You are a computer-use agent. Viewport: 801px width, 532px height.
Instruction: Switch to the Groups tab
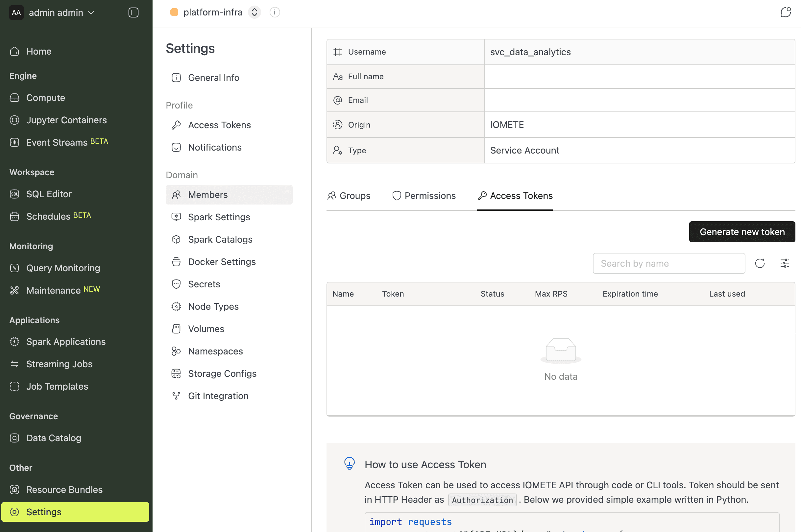(x=349, y=195)
